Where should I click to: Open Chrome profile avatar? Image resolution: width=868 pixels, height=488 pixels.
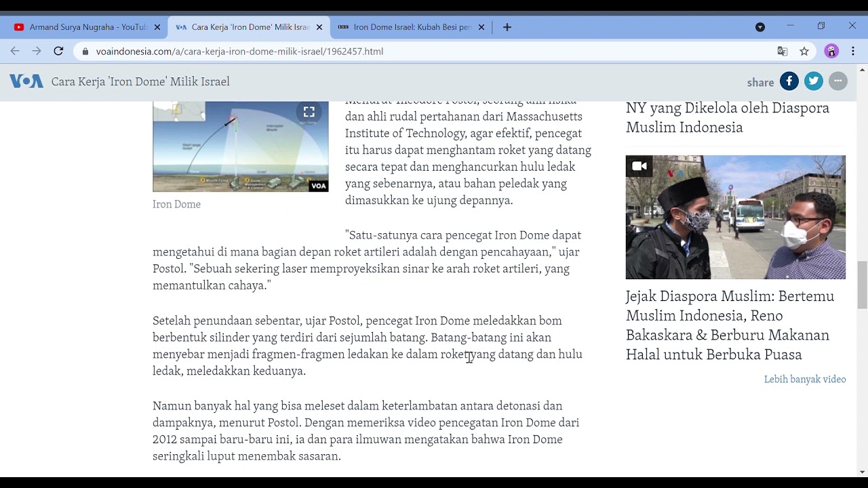[x=831, y=51]
